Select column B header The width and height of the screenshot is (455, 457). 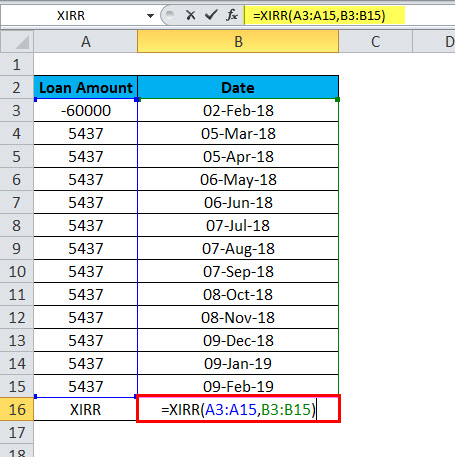238,42
